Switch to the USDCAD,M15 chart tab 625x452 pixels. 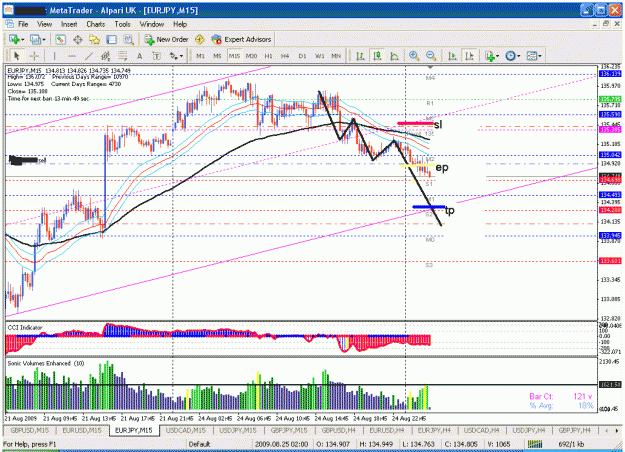point(186,430)
